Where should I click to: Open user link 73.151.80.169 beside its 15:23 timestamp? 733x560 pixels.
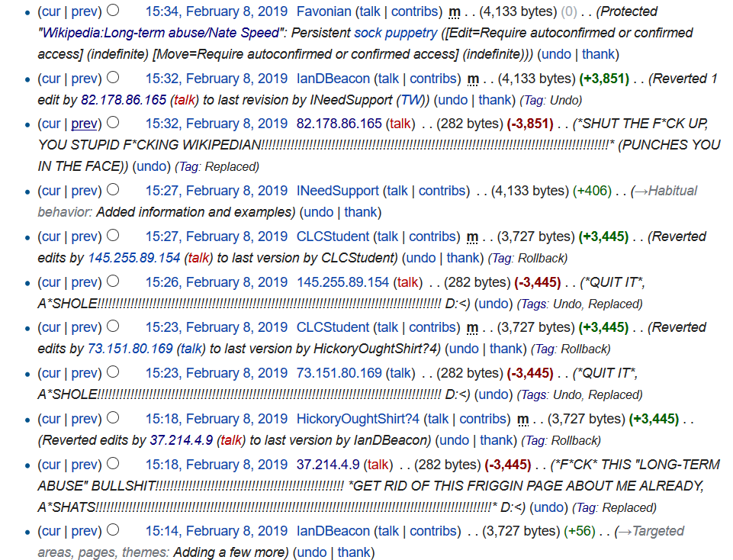[339, 373]
